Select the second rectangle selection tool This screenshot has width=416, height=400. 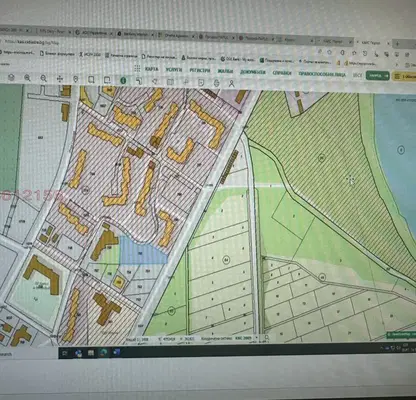pos(107,80)
